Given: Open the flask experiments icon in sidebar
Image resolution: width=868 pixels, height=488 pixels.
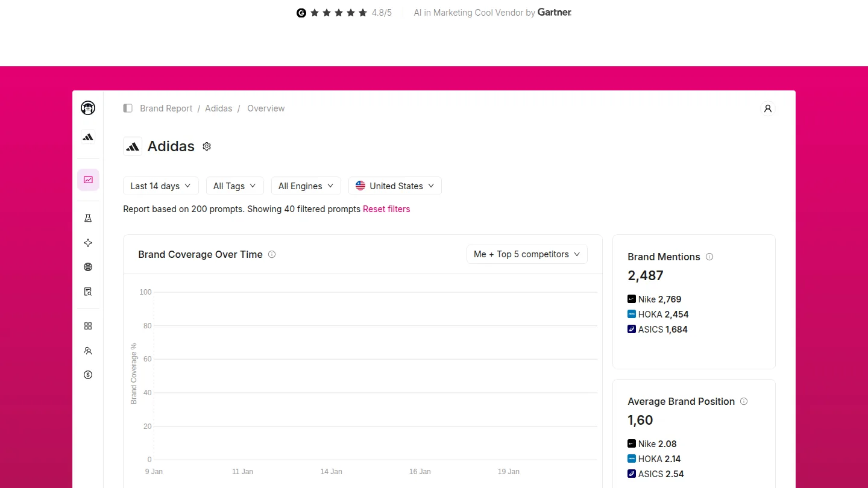Looking at the screenshot, I should (x=88, y=218).
